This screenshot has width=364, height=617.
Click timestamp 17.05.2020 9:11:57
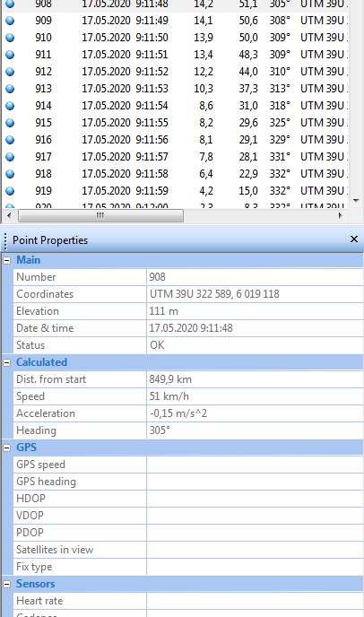tap(126, 157)
